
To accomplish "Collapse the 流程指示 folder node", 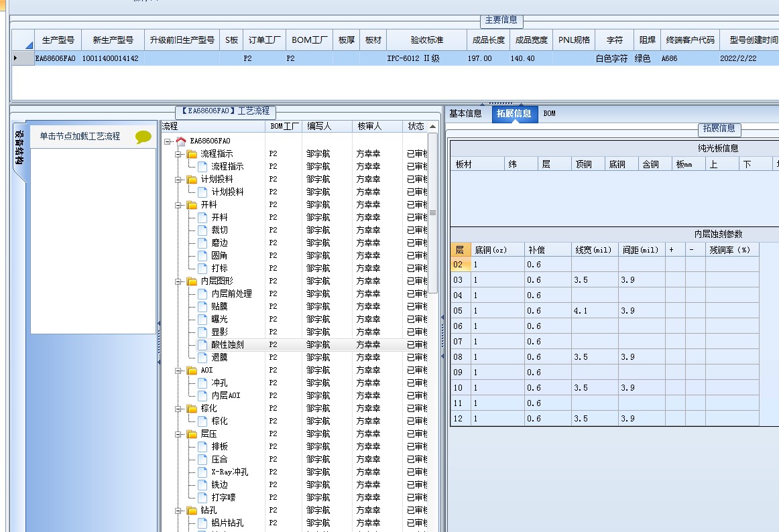I will coord(178,155).
